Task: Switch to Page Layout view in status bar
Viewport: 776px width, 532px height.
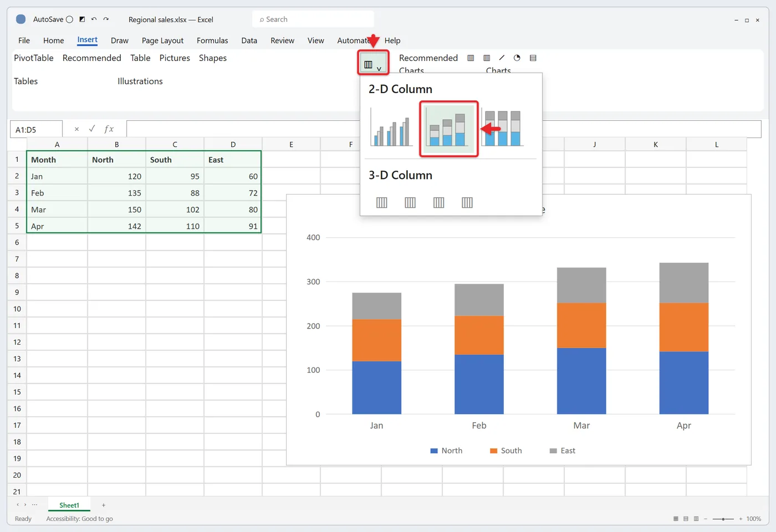Action: point(686,519)
